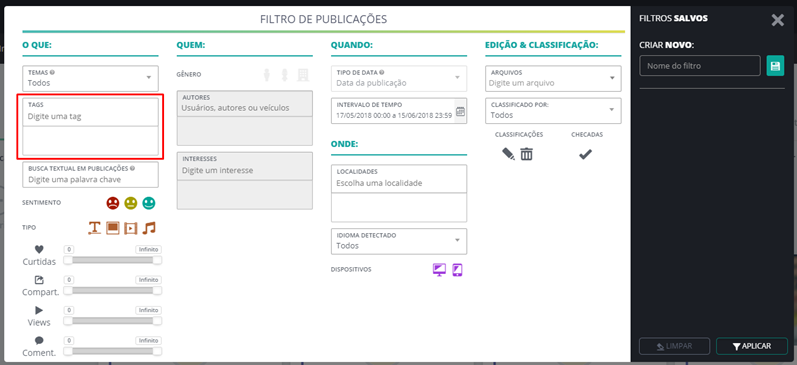
Task: Select the negative red sad face sentiment
Action: [x=112, y=203]
